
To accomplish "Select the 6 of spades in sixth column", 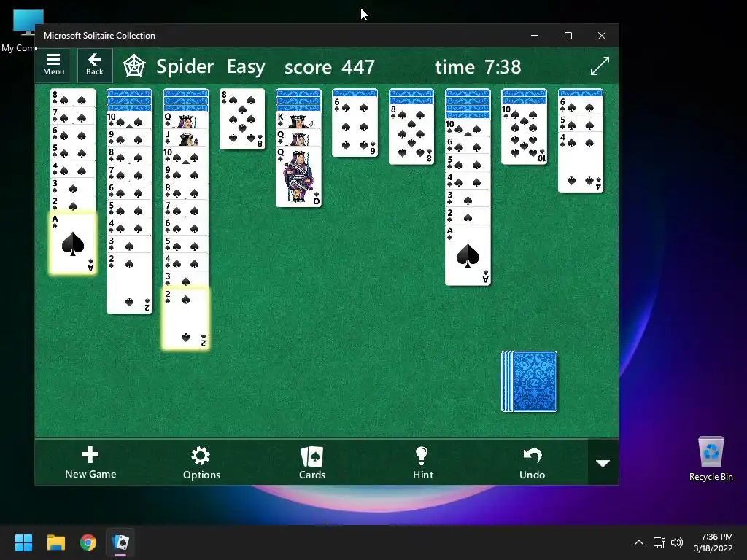I will coord(355,126).
